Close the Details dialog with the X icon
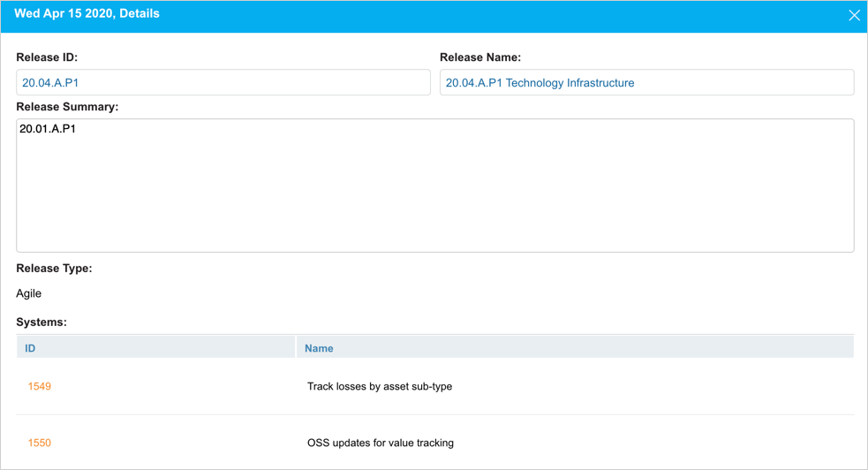The height and width of the screenshot is (470, 868). (853, 15)
